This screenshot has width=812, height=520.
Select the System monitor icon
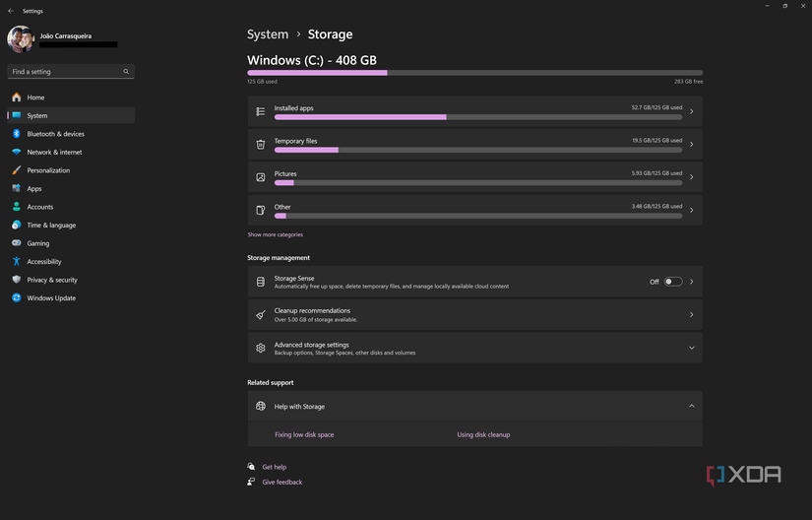point(17,115)
